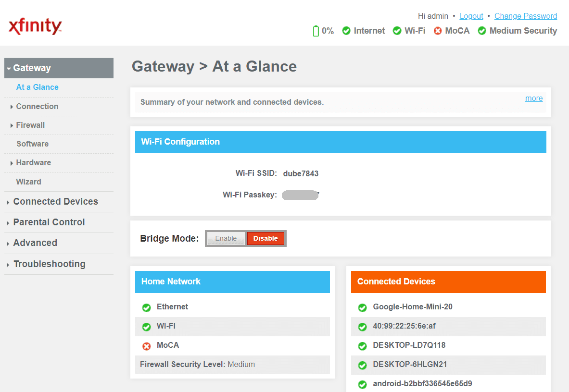
Task: Select the DESKTOP-LD7Q118 connected device
Action: [409, 345]
